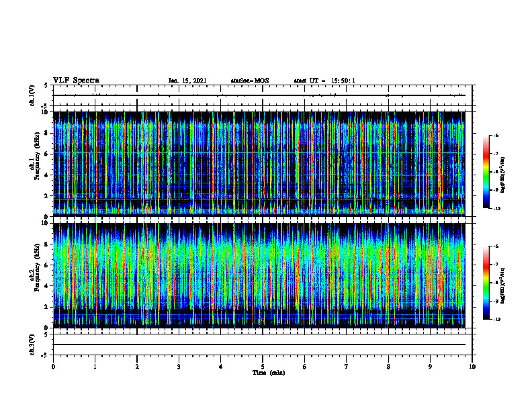Click the ch.1 spectrogram color scale bar
Image resolution: width=532 pixels, height=411 pixels.
pyautogui.click(x=486, y=172)
